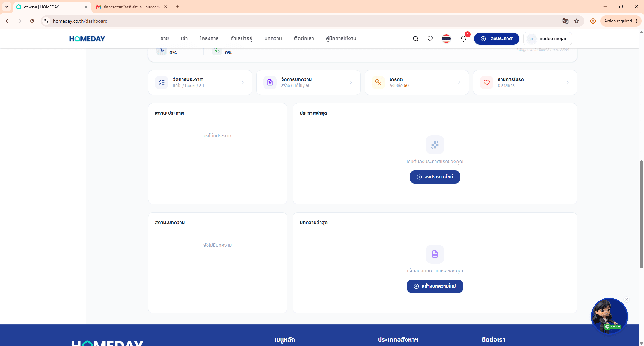The width and height of the screenshot is (644, 346).
Task: Open the เช่า menu
Action: pos(184,39)
